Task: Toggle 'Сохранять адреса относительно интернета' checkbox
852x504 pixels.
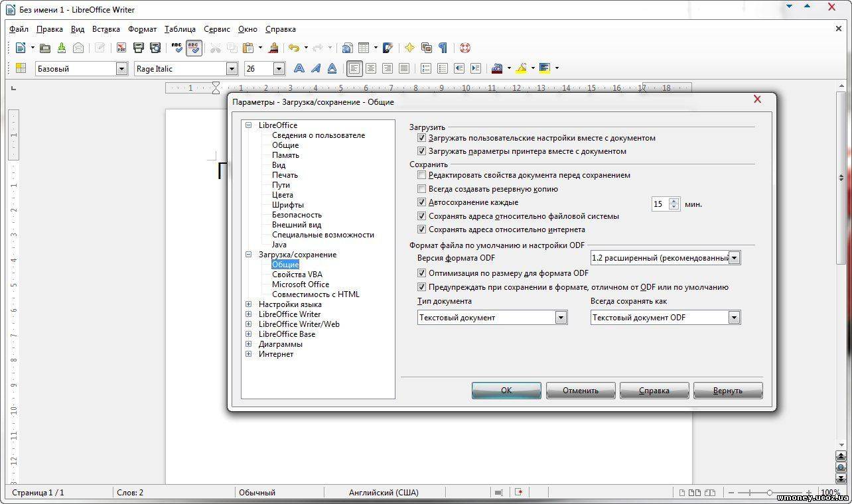Action: (x=421, y=229)
